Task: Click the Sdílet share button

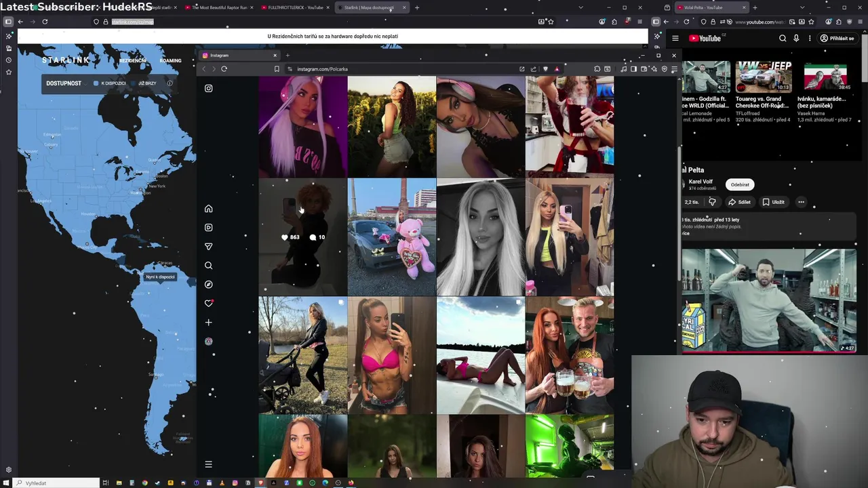Action: [x=739, y=202]
